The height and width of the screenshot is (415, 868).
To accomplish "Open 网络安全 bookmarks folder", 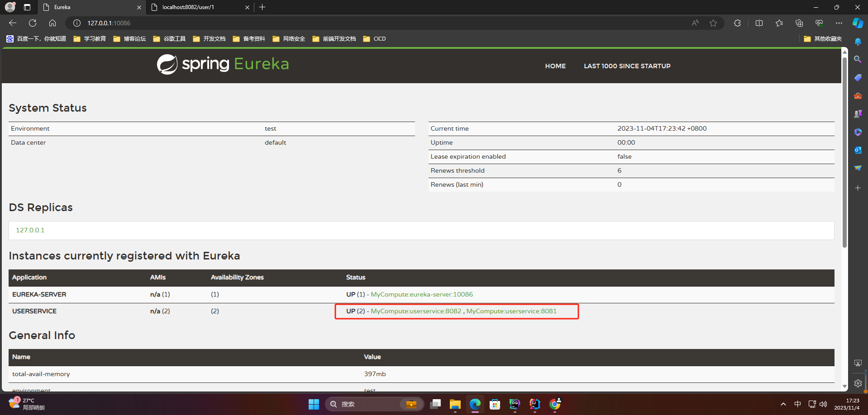I will click(289, 39).
